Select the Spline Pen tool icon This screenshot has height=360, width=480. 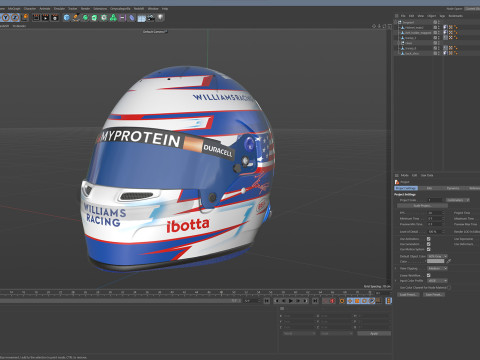pyautogui.click(x=76, y=17)
